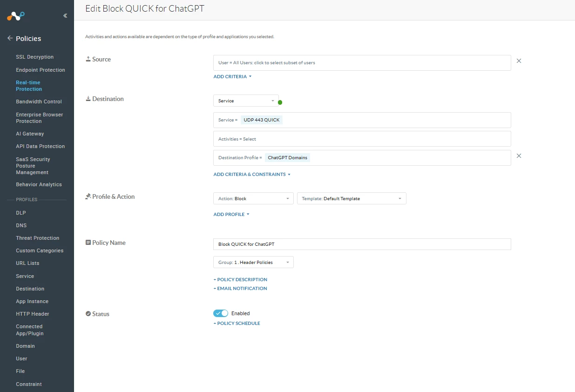The height and width of the screenshot is (392, 575).
Task: Expand ADD PROFILE menu
Action: pos(231,214)
